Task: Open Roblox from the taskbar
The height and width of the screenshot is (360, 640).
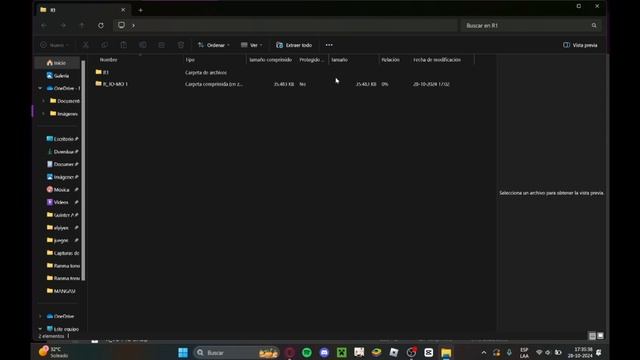Action: click(394, 352)
